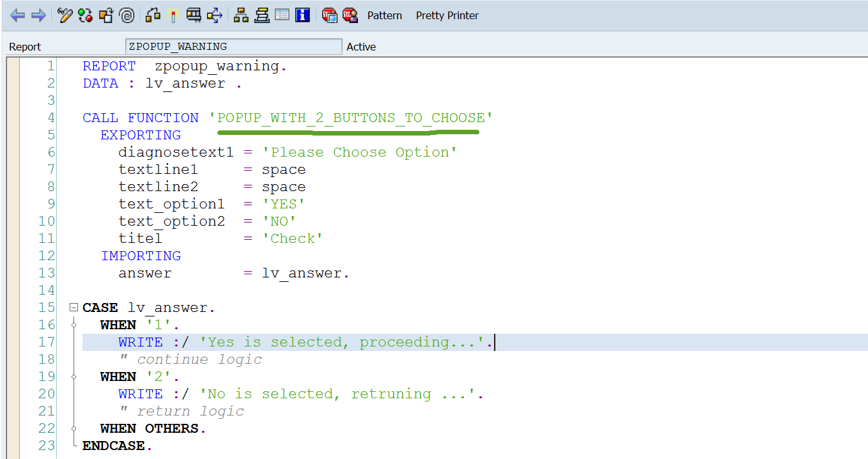Display the object list hierarchy icon
This screenshot has width=868, height=459.
pyautogui.click(x=242, y=15)
